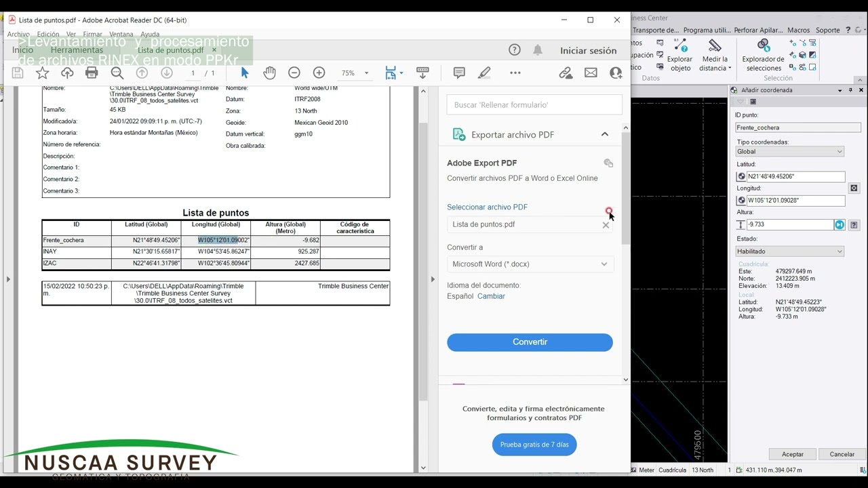Zoom out with the minus circle icon
The height and width of the screenshot is (488, 868).
[294, 73]
